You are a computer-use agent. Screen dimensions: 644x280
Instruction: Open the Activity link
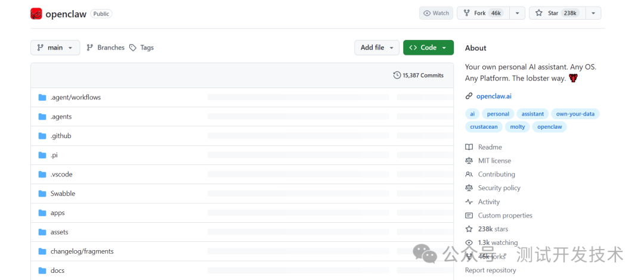coord(489,201)
